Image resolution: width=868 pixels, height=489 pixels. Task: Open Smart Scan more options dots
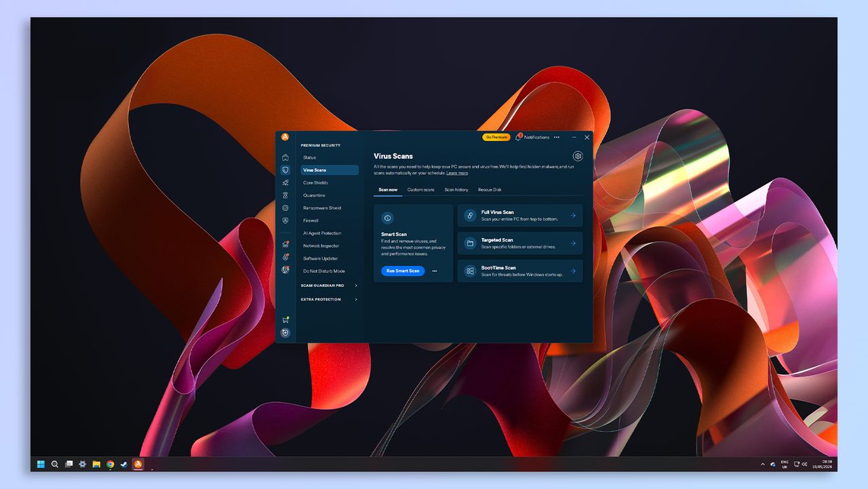[x=435, y=271]
